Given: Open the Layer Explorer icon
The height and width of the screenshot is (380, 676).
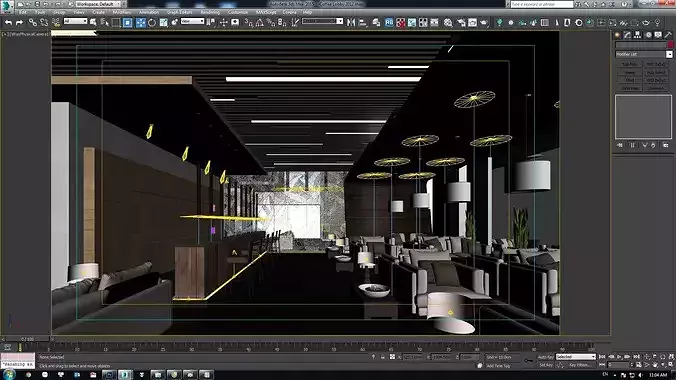Looking at the screenshot, I should click(376, 22).
